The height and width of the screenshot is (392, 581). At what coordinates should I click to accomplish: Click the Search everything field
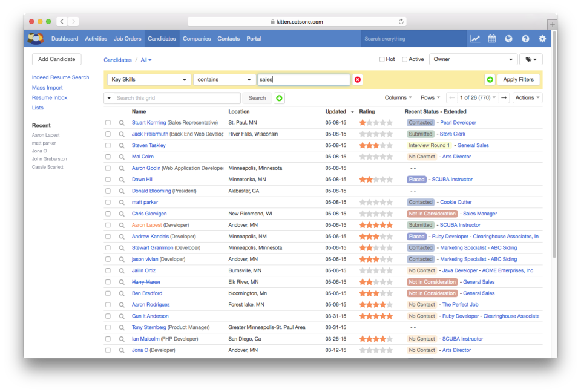click(413, 39)
